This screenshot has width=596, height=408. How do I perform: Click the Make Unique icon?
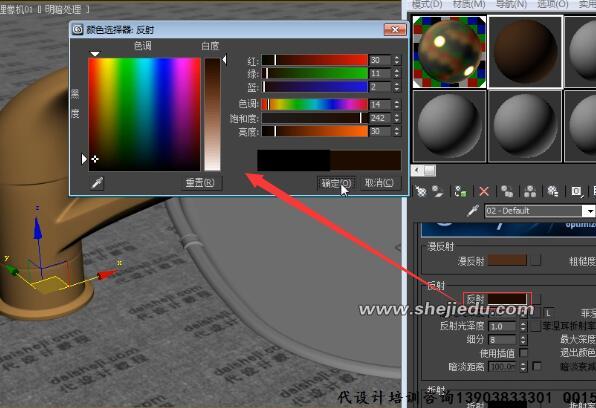tap(530, 191)
